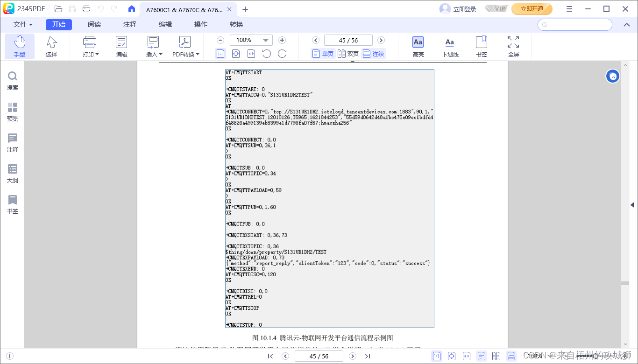Click the VIP badge
The width and height of the screenshot is (638, 364).
click(x=496, y=9)
